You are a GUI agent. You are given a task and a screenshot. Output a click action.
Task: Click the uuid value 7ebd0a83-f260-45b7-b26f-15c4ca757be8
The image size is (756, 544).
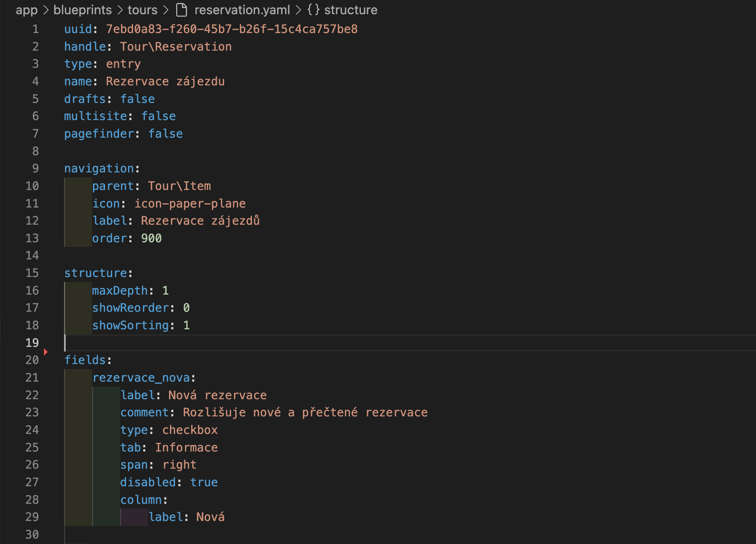pyautogui.click(x=232, y=29)
